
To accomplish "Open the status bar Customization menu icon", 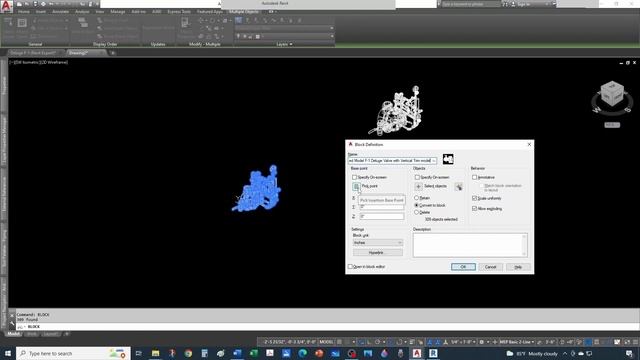I will [636, 342].
